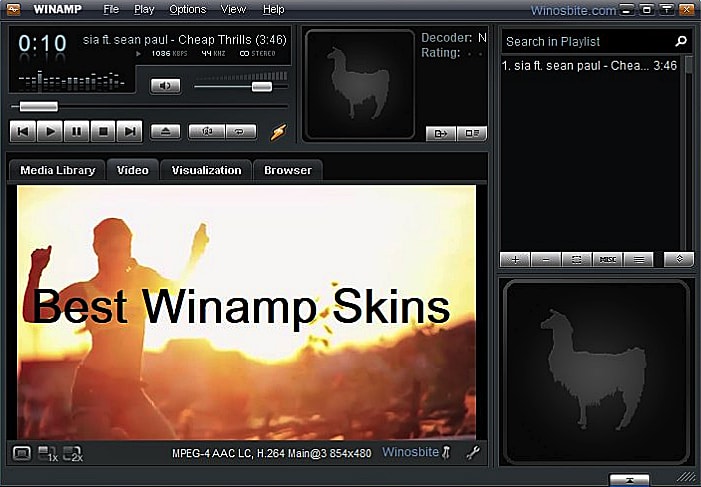
Task: Click the playlist search magnifier icon
Action: (681, 42)
